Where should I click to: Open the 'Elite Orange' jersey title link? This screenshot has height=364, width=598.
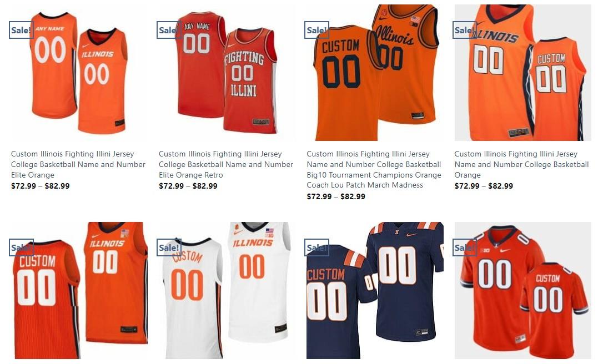[78, 164]
